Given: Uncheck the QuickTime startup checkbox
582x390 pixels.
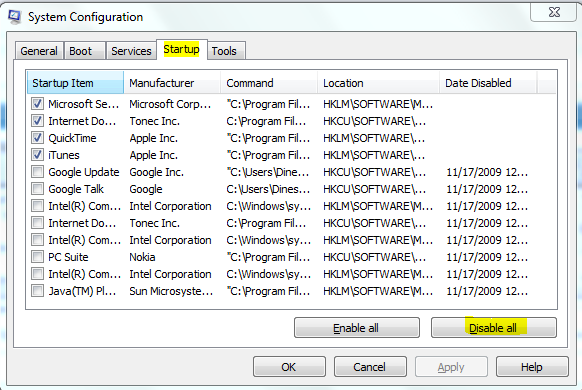Looking at the screenshot, I should 37,138.
